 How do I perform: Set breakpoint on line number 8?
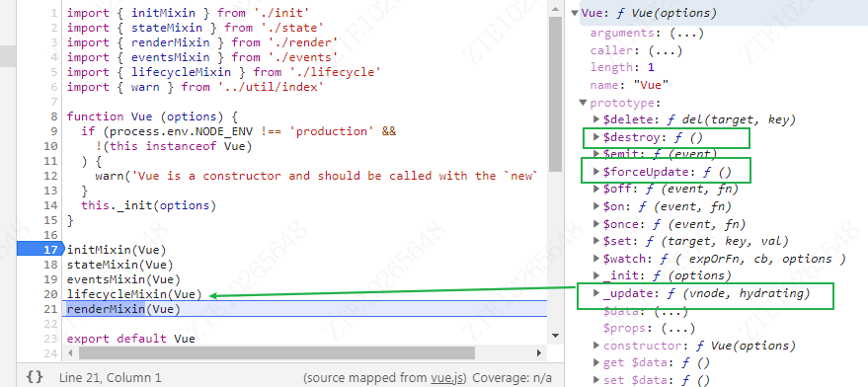[53, 116]
